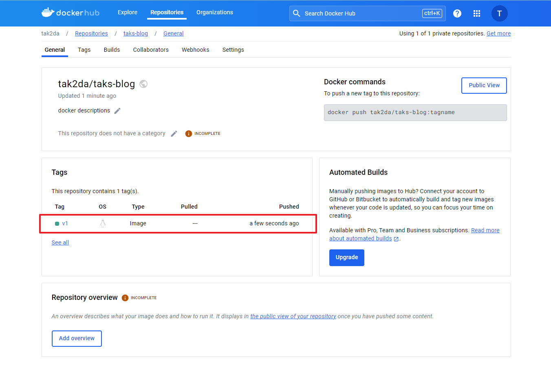Click the 'Image' type cell
Viewport: 551px width, 392px height.
click(x=138, y=223)
